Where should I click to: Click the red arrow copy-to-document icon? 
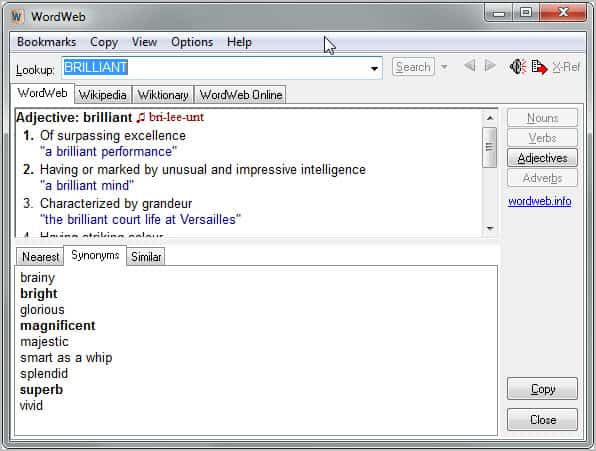[x=539, y=67]
